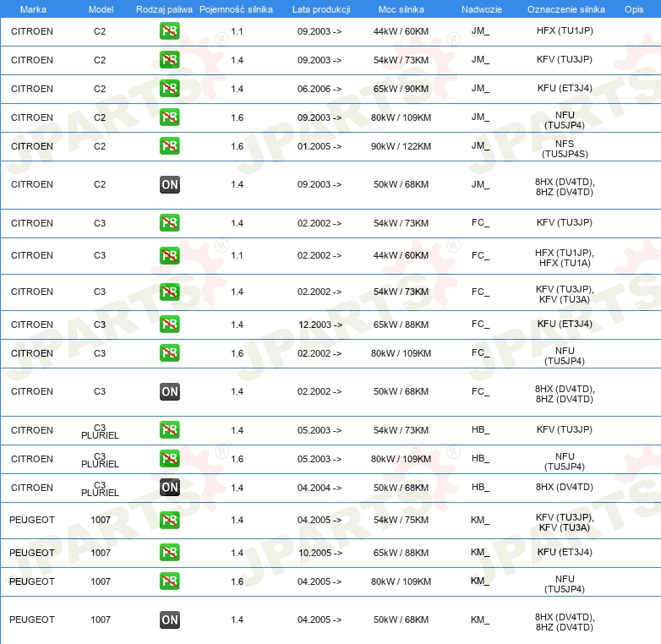
Task: Select the HFX (TU1JP), HFX (TU1A) engine cell
Action: [x=565, y=258]
